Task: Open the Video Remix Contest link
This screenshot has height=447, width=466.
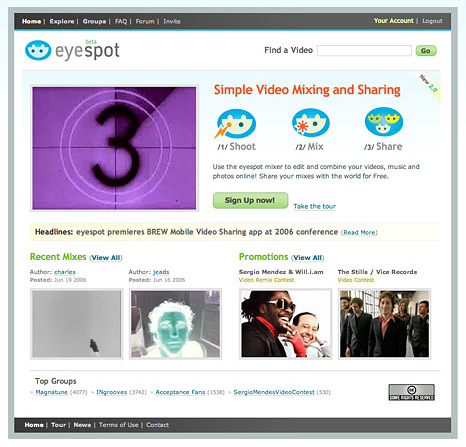Action: (x=266, y=280)
